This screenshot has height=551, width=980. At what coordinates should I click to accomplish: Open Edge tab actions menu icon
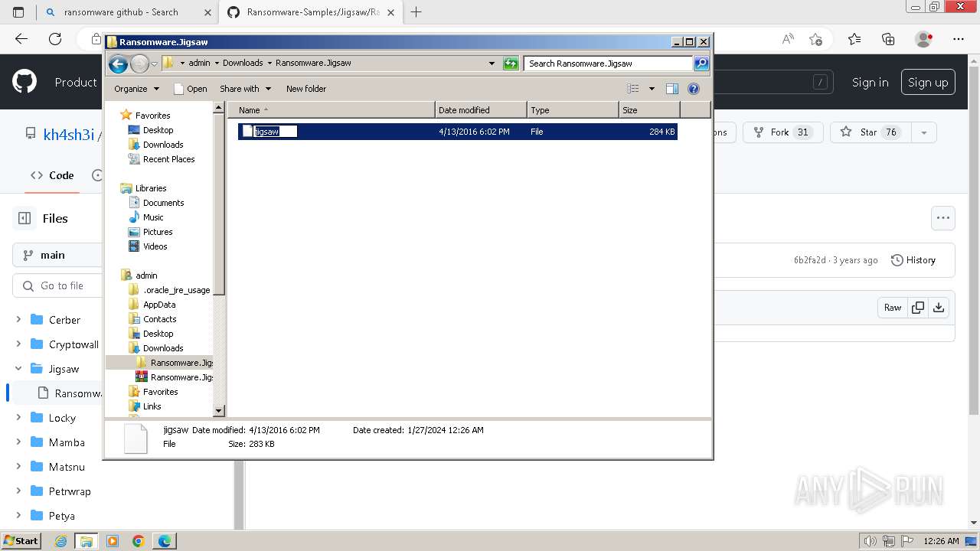point(18,12)
